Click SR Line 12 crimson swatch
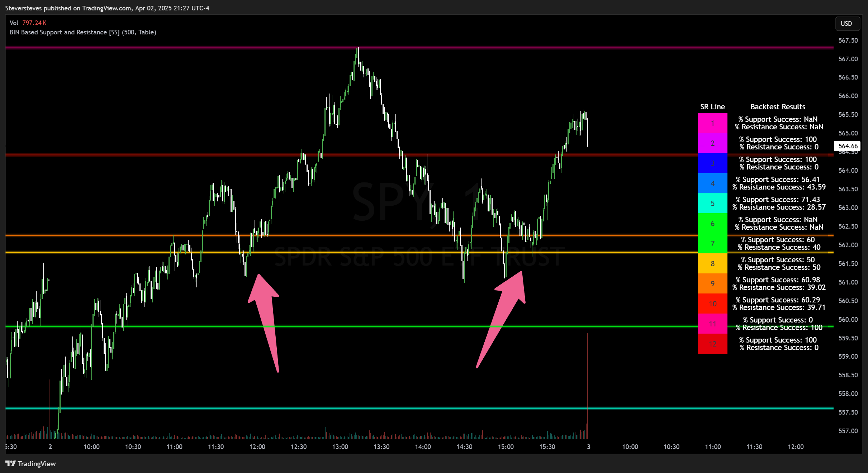The width and height of the screenshot is (868, 473). pyautogui.click(x=712, y=344)
